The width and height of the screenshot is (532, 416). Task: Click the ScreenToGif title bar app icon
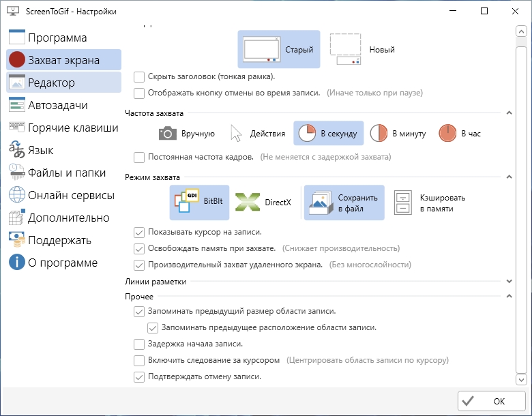pos(13,11)
